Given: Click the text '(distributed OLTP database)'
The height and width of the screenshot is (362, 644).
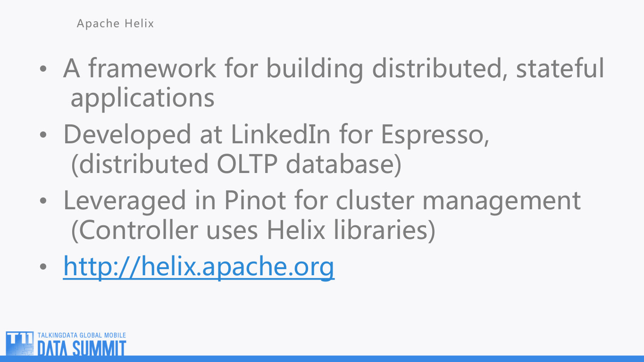Looking at the screenshot, I should (236, 165).
